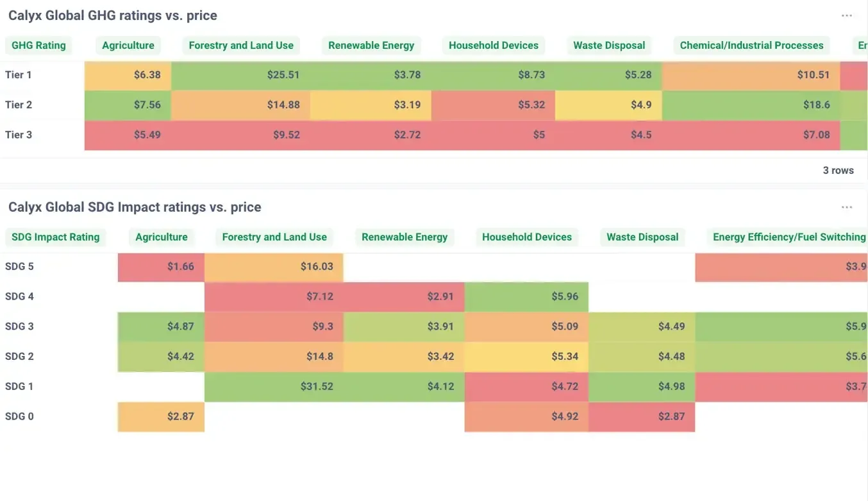Click the Chemical/Industrial Processes column header

pos(751,46)
